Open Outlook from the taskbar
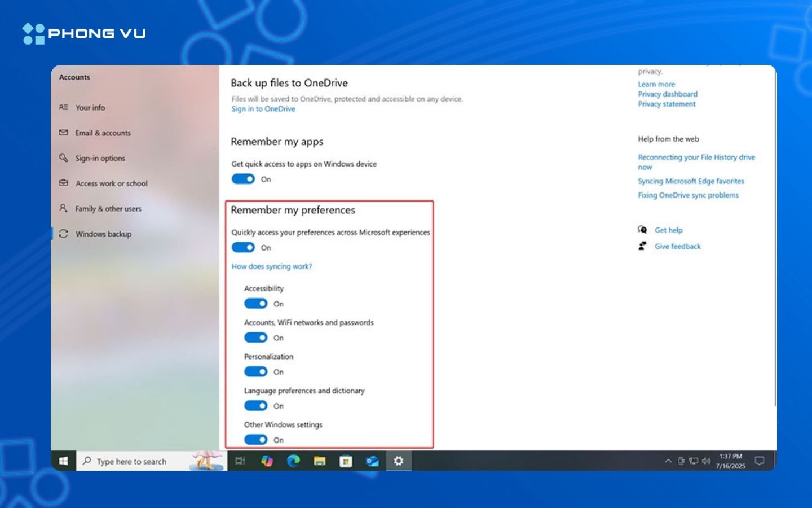 tap(372, 461)
